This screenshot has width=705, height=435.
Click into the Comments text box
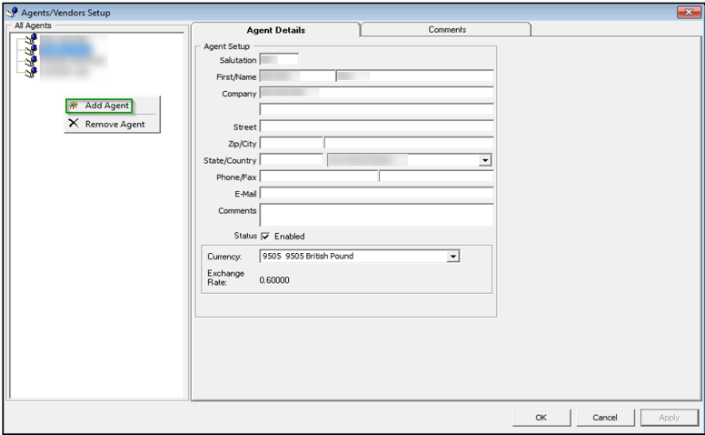pyautogui.click(x=376, y=215)
